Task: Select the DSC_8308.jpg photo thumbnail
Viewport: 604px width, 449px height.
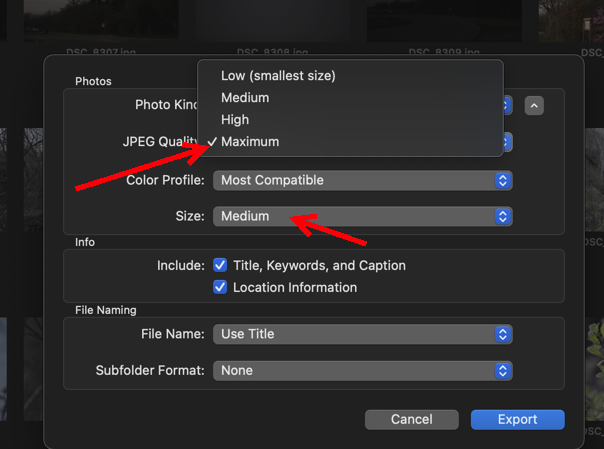Action: pyautogui.click(x=272, y=20)
